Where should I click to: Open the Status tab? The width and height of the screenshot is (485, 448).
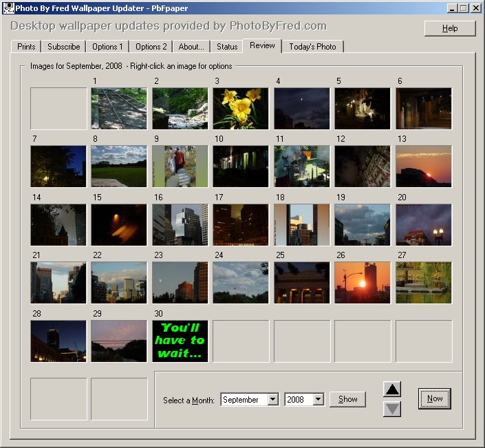227,47
